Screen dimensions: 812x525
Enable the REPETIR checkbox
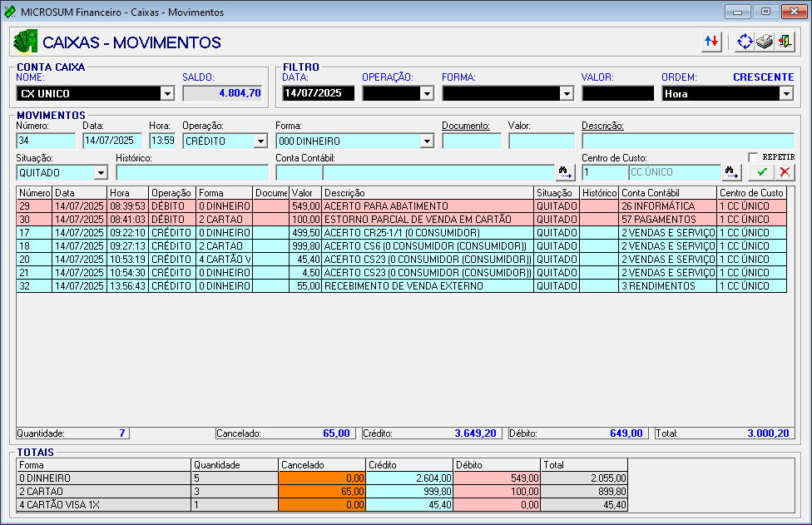point(753,157)
